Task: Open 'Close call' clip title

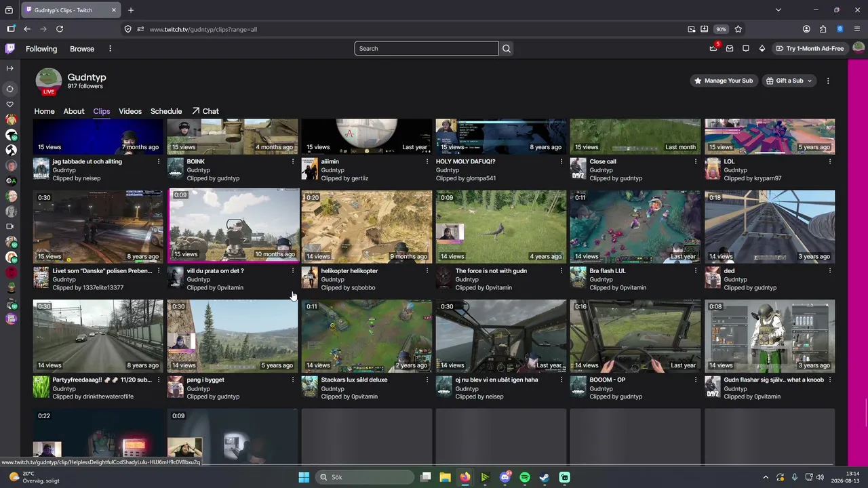Action: (x=603, y=161)
